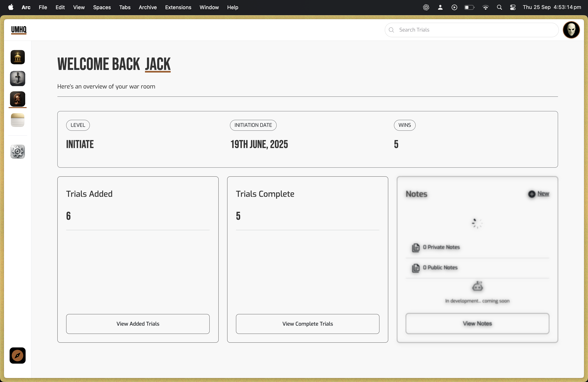Open the notepad sidebar icon
This screenshot has width=588, height=382.
pos(18,120)
